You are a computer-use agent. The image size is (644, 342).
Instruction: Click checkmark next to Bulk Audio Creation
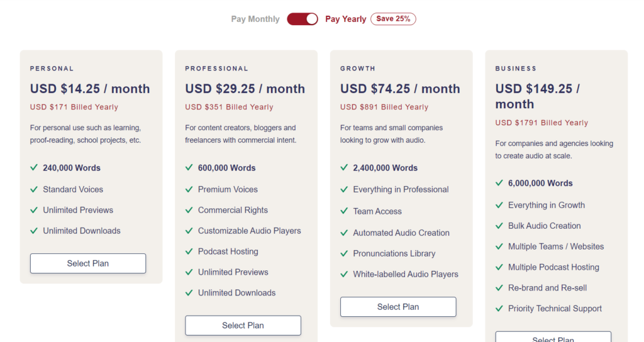tap(499, 226)
